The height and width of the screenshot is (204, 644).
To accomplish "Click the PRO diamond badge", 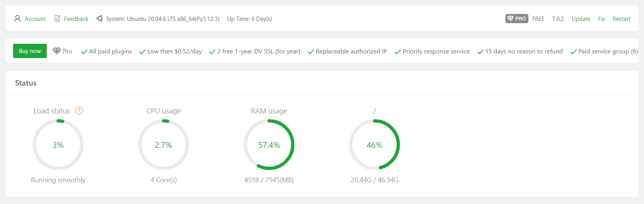I will [517, 19].
